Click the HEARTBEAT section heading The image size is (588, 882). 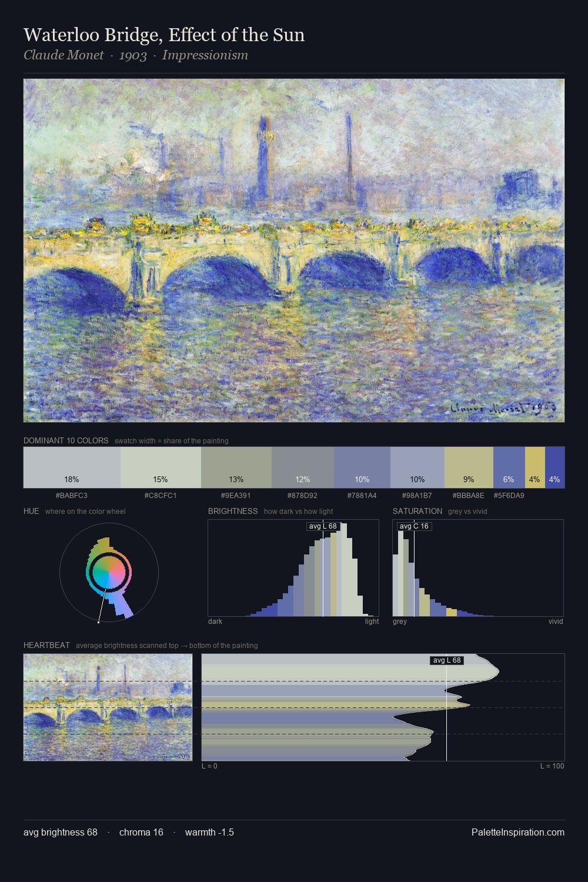coord(46,645)
